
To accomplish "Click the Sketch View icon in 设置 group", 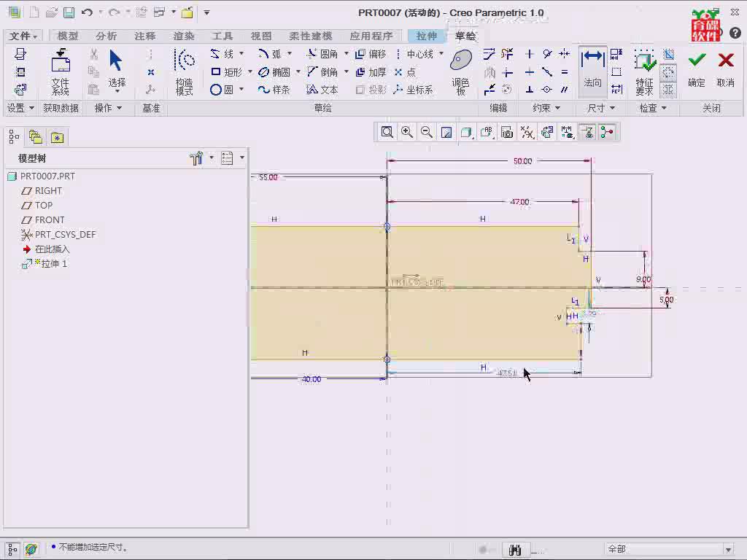I will coord(20,90).
